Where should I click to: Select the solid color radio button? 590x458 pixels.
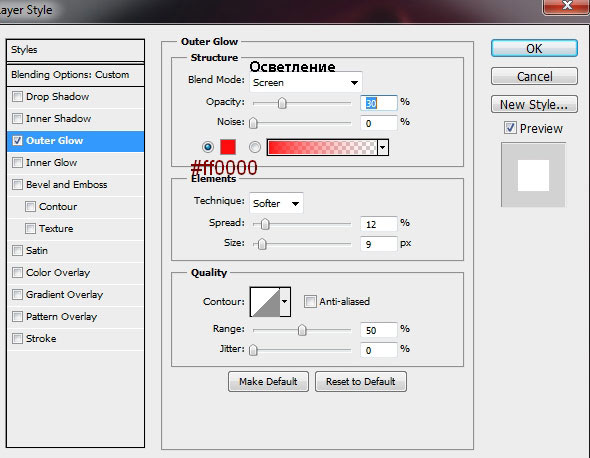(208, 147)
